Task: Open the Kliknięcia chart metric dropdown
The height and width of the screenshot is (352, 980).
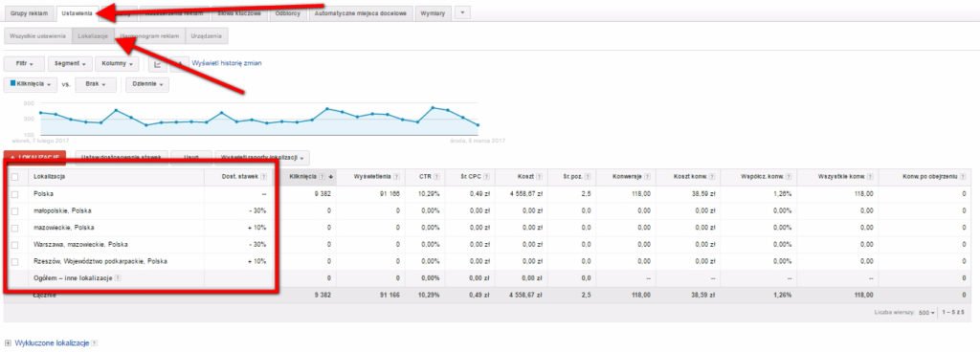Action: pyautogui.click(x=31, y=84)
